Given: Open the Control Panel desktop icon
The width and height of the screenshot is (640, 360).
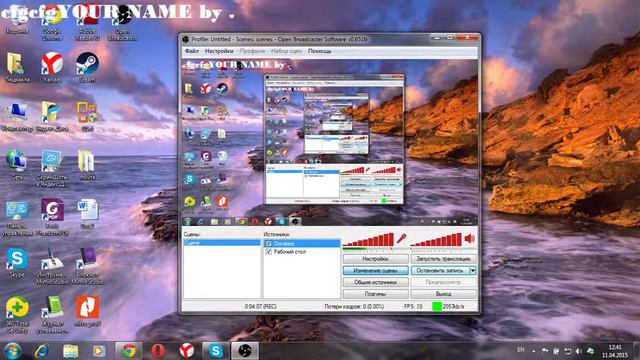Looking at the screenshot, I should pos(17,218).
